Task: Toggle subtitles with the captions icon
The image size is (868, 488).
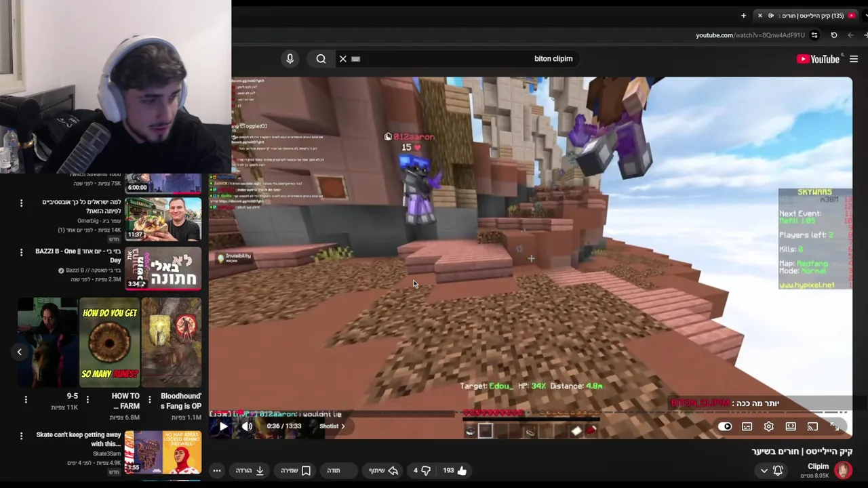Action: (x=747, y=426)
